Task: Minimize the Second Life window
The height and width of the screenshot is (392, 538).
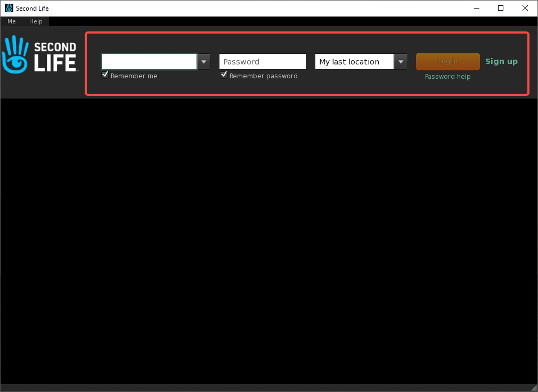Action: tap(476, 8)
